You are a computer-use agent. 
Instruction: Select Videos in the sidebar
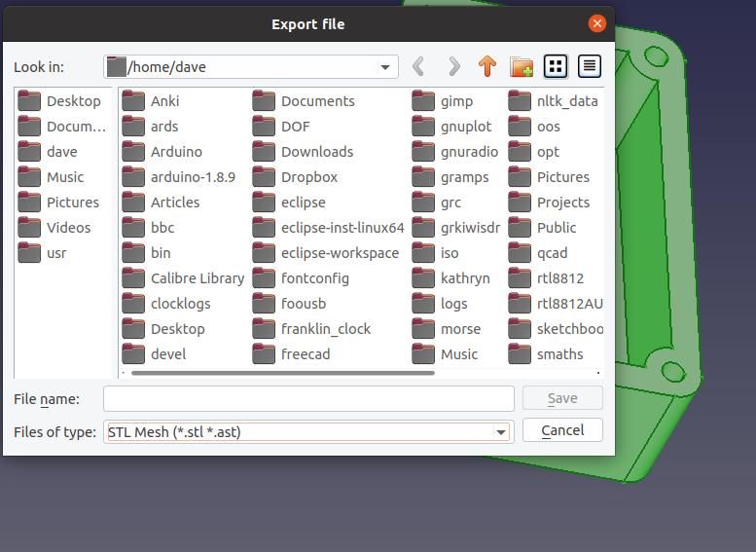click(54, 227)
